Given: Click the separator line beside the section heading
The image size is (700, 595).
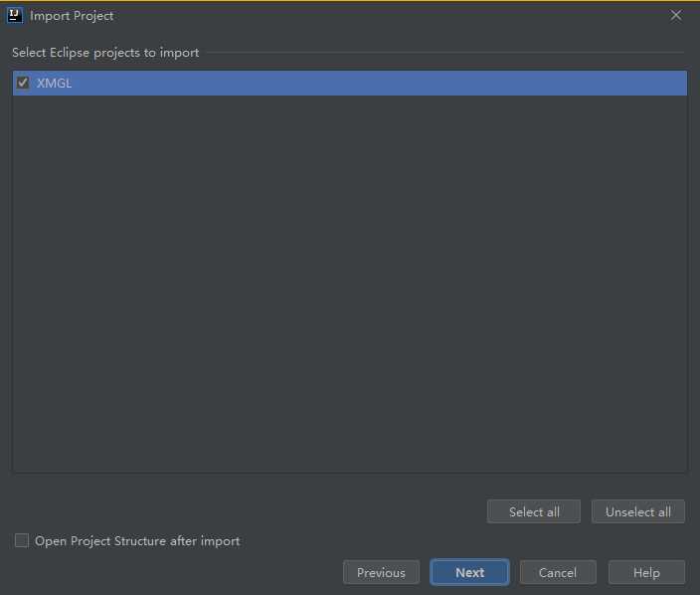Looking at the screenshot, I should (447, 53).
